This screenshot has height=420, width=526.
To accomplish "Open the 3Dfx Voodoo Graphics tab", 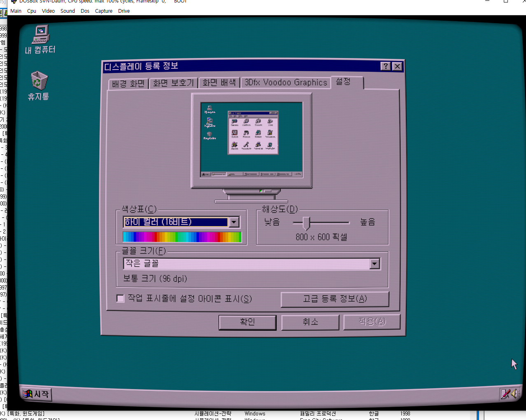I will click(286, 82).
